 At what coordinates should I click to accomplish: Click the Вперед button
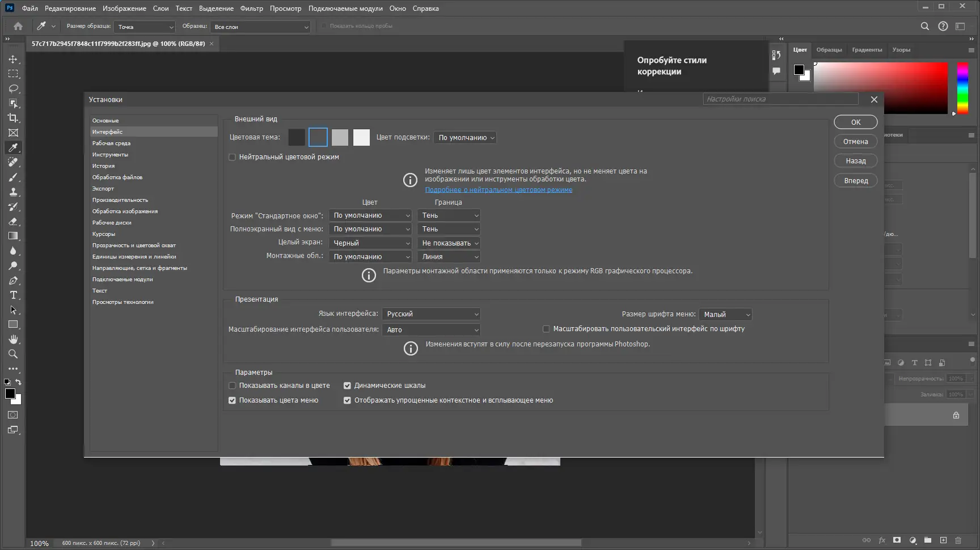(x=856, y=181)
